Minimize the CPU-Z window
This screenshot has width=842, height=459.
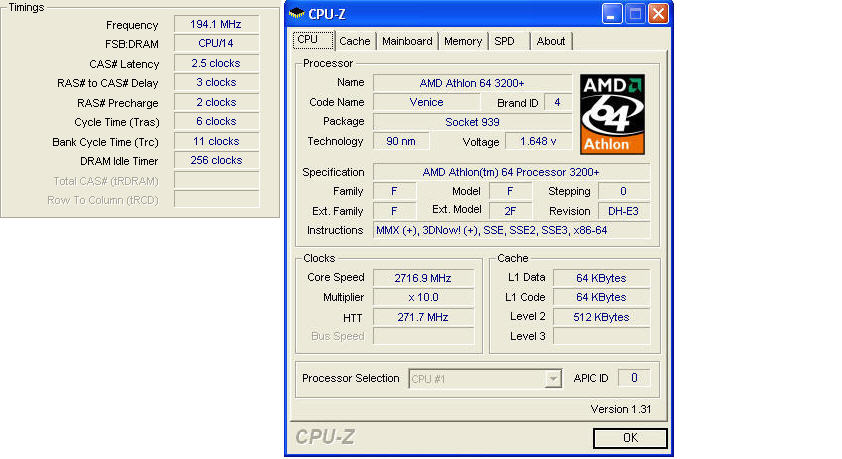[612, 13]
